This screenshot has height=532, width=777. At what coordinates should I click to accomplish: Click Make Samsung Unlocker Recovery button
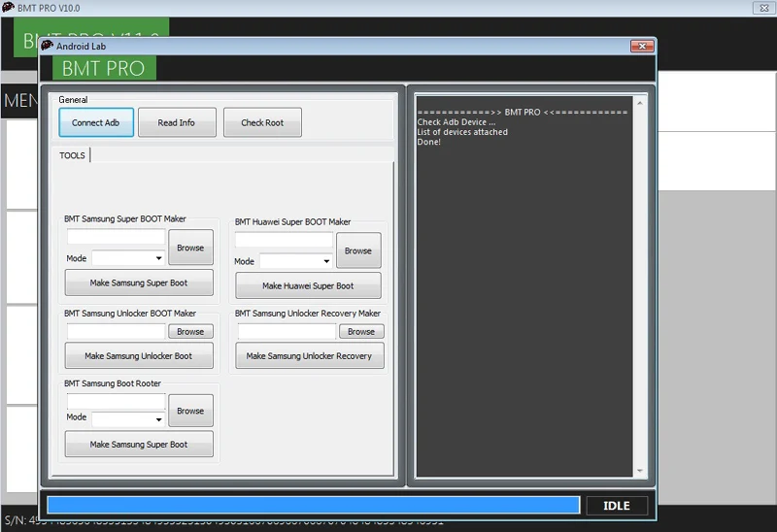click(x=309, y=355)
